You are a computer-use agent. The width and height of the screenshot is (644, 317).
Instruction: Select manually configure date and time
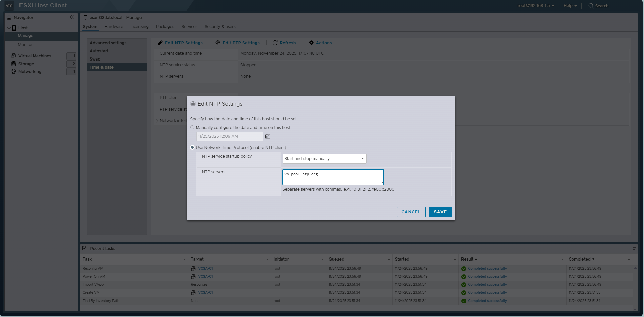tap(192, 127)
